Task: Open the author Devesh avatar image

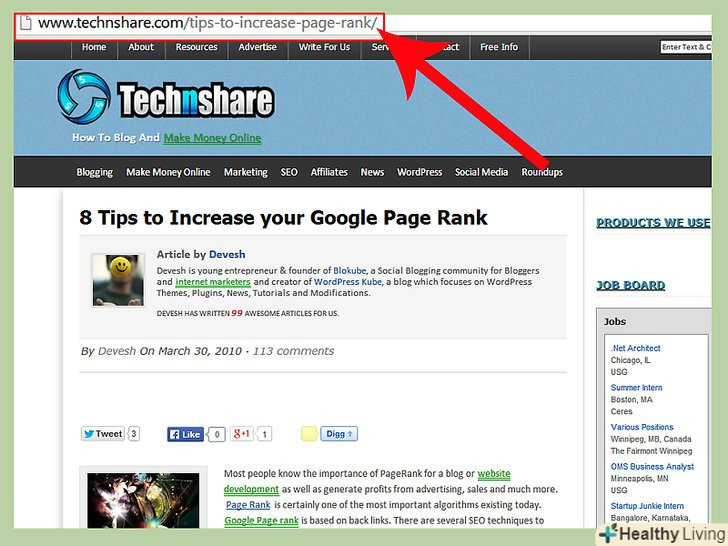Action: (118, 280)
